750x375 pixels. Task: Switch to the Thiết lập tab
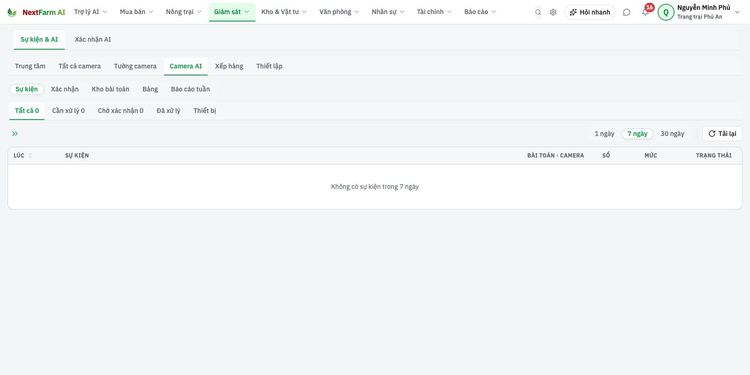269,66
